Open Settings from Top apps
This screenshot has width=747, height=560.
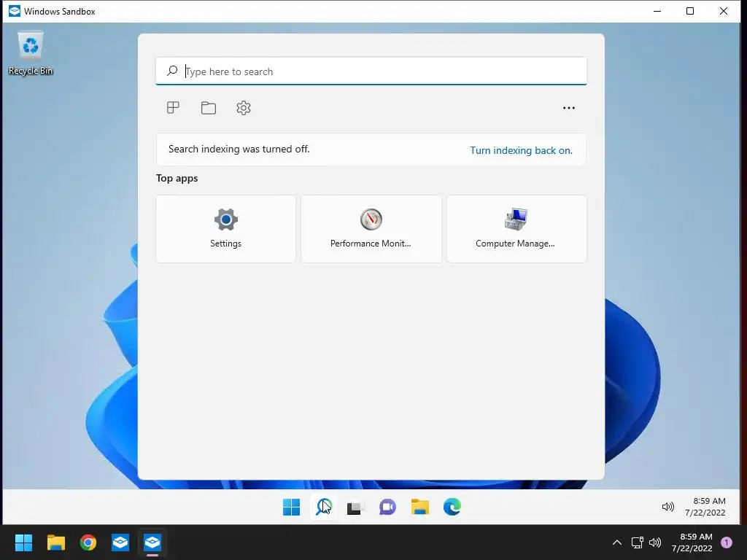tap(226, 229)
